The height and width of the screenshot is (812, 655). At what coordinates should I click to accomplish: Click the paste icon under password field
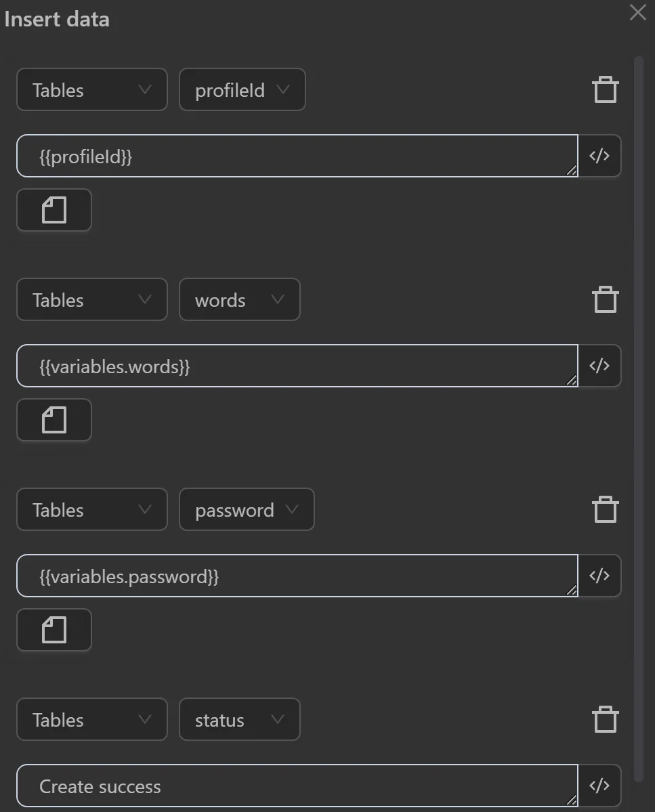(54, 630)
